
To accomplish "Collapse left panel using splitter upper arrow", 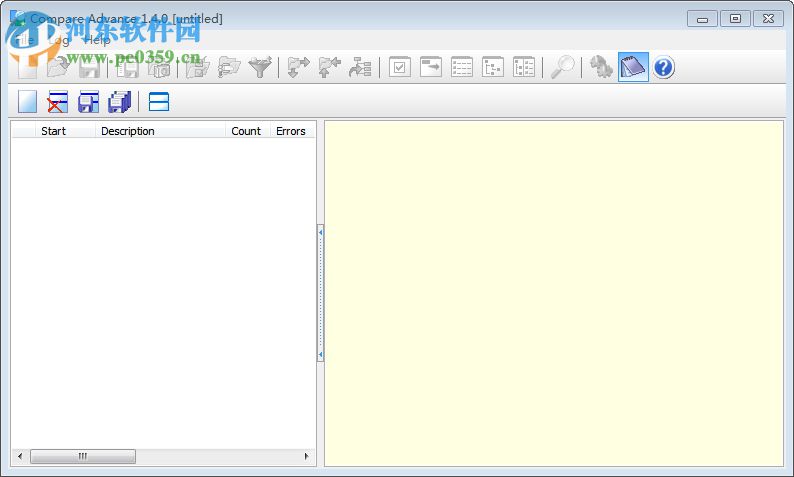I will (x=320, y=232).
